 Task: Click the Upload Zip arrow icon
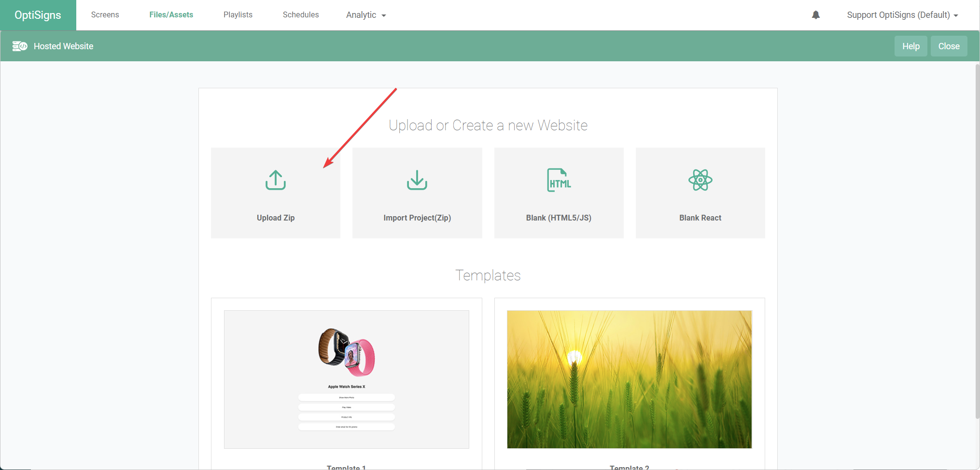275,180
